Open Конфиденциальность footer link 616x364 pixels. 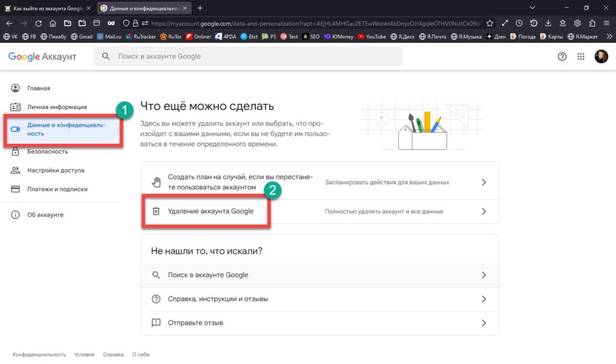point(39,355)
